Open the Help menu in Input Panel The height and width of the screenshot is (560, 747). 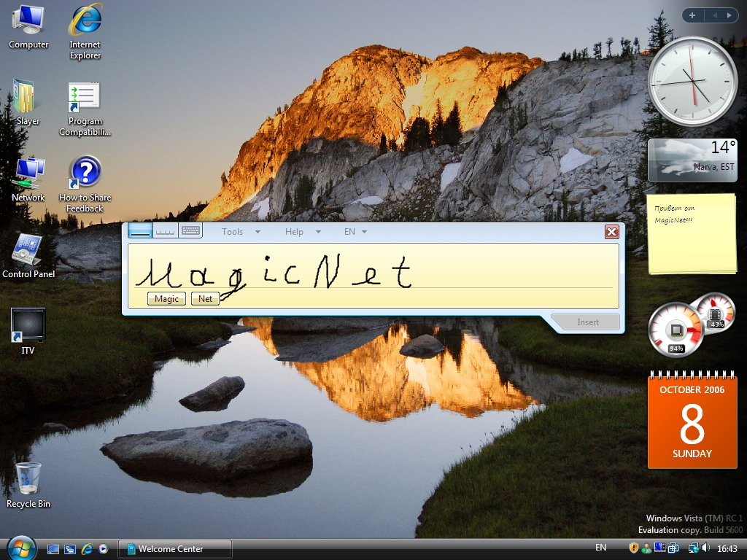pos(294,231)
